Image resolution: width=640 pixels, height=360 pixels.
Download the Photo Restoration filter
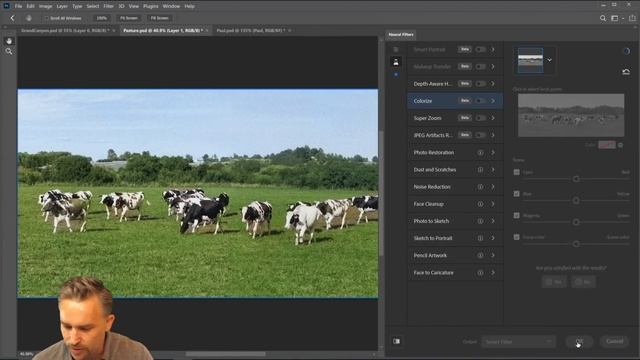pos(480,153)
